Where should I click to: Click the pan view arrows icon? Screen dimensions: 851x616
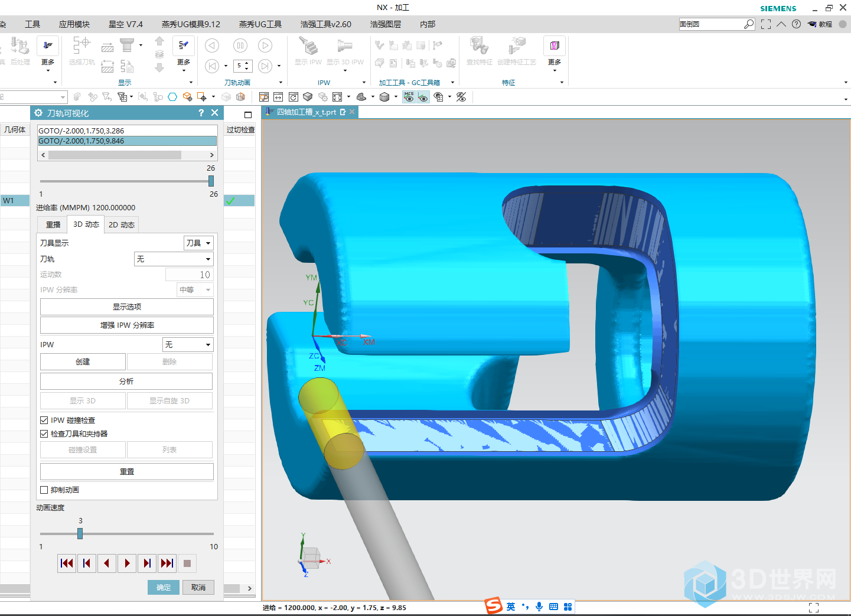pos(278,97)
